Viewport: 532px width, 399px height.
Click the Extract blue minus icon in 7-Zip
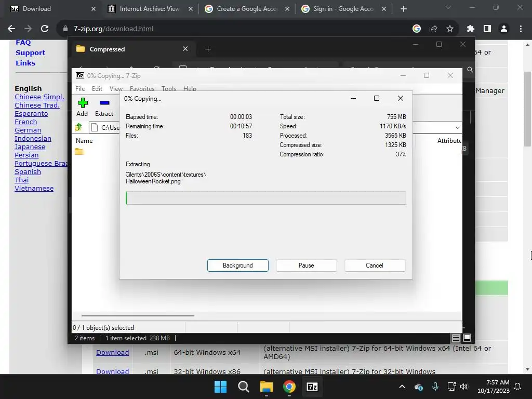104,102
